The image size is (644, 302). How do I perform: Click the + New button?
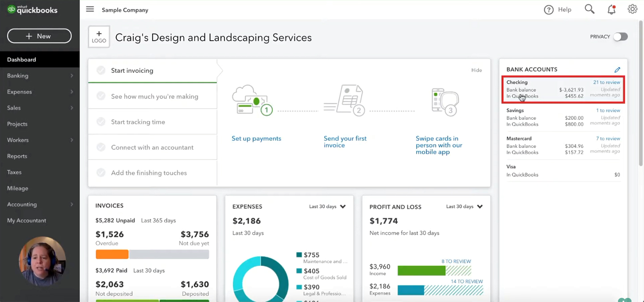coord(39,36)
